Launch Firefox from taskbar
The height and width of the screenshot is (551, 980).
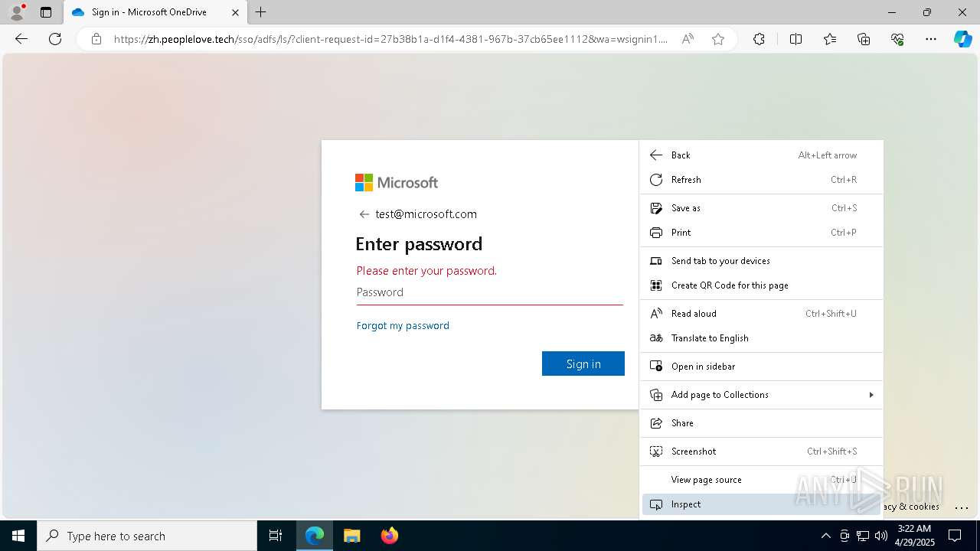389,536
